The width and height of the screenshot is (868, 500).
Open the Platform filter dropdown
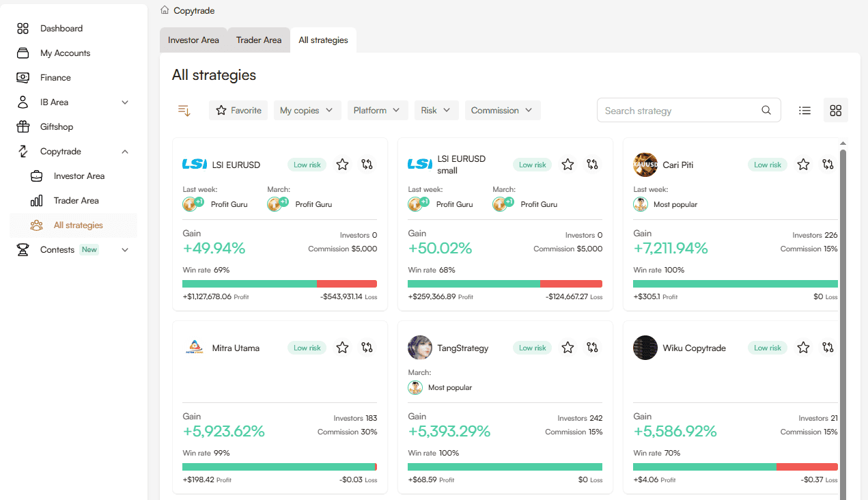pyautogui.click(x=376, y=111)
